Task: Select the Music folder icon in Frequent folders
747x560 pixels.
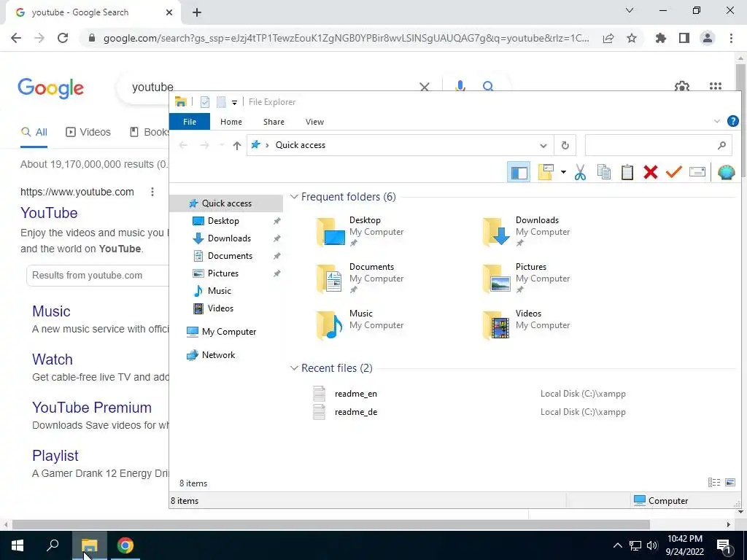Action: tap(329, 324)
